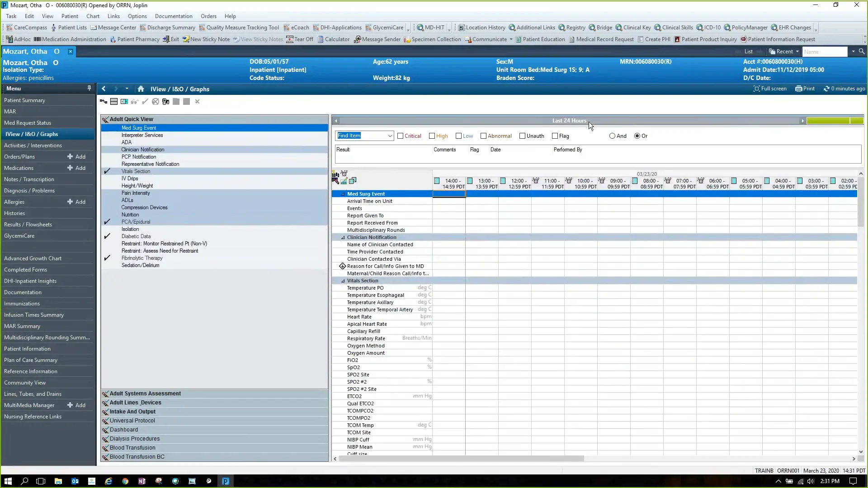Open Message Sender from the toolbar
Viewport: 868px width, 488px height.
pyautogui.click(x=377, y=39)
